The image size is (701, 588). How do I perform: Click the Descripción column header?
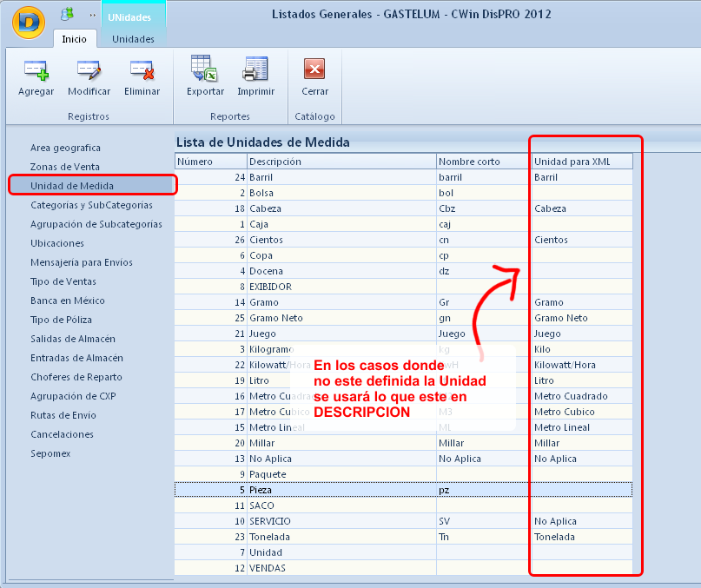click(x=341, y=162)
